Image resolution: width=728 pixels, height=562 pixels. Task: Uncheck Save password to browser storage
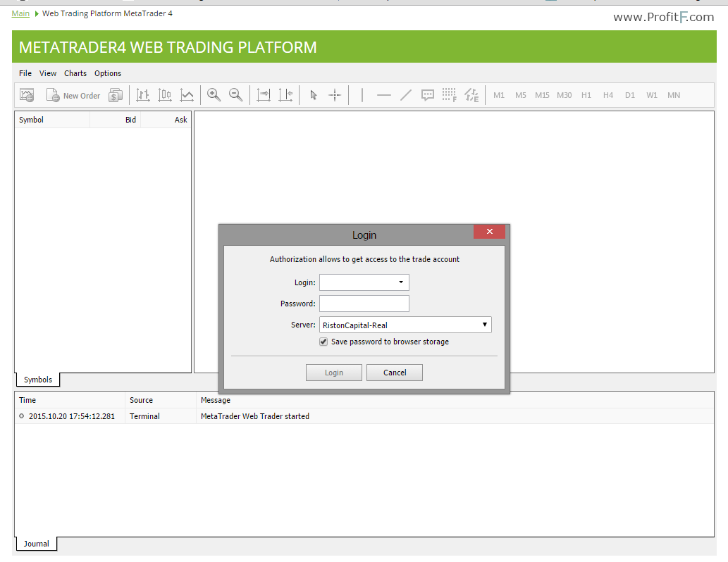coord(323,342)
